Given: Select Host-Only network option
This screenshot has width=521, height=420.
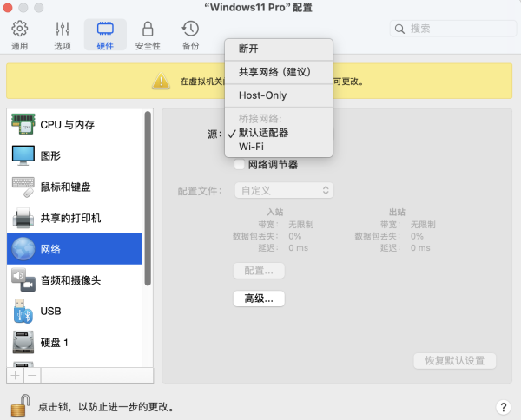Looking at the screenshot, I should [x=262, y=95].
